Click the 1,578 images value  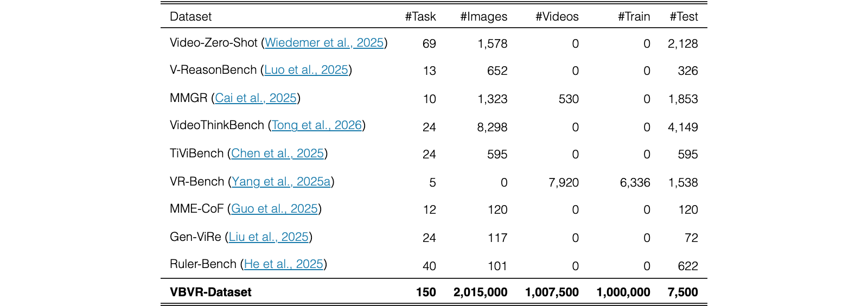coord(493,44)
